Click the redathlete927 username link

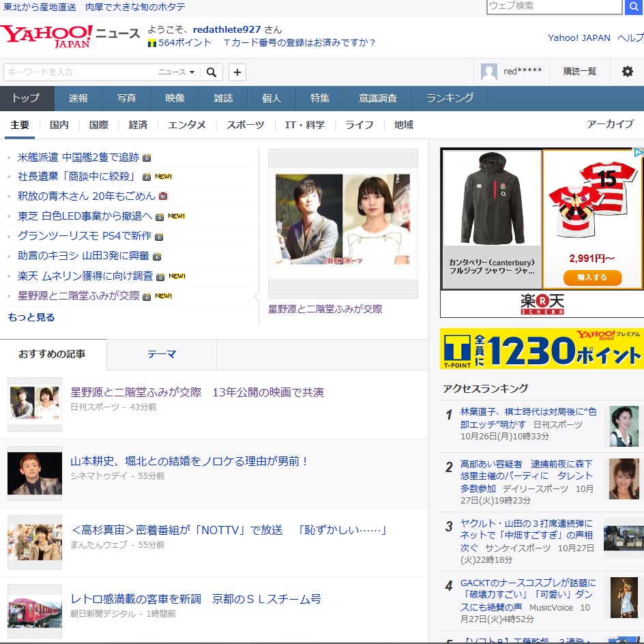pos(226,29)
